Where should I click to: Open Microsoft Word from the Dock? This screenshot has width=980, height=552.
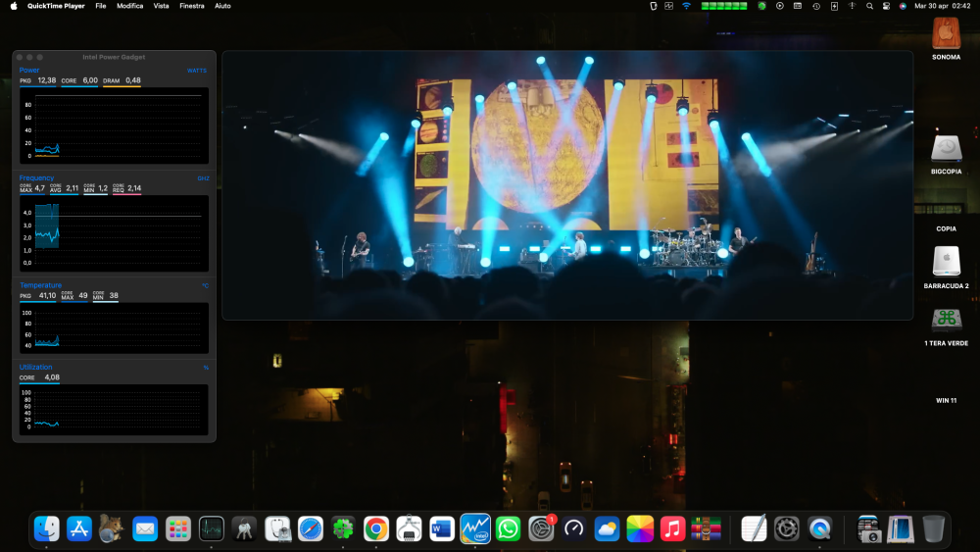tap(442, 528)
